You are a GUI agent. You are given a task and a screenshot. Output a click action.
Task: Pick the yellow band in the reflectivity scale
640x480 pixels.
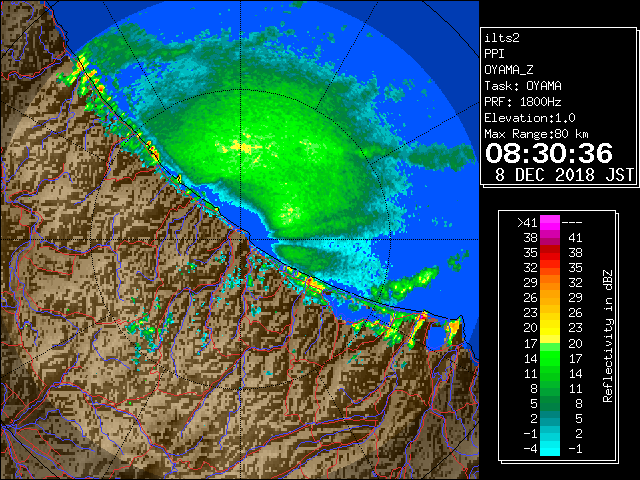pos(550,328)
